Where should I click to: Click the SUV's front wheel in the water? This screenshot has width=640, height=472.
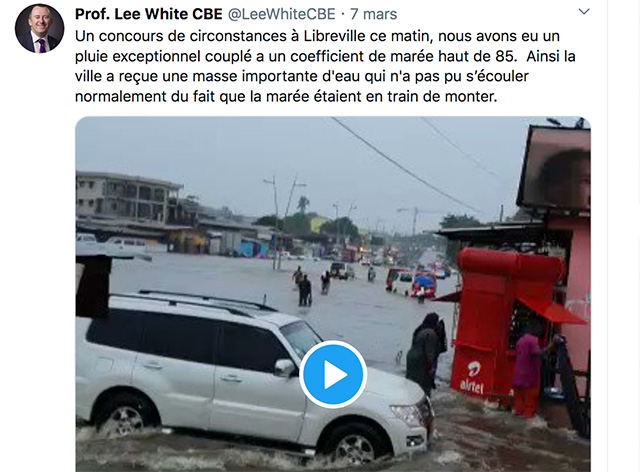pyautogui.click(x=354, y=445)
